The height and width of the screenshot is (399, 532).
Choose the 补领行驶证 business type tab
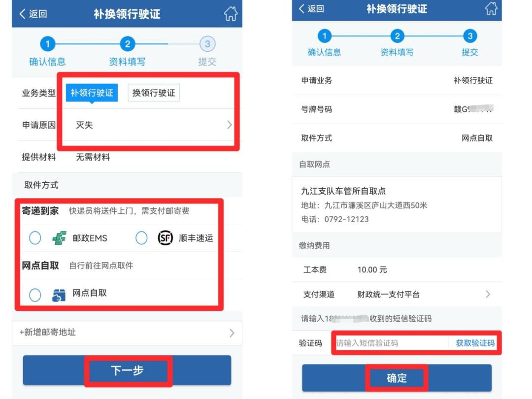pyautogui.click(x=92, y=93)
